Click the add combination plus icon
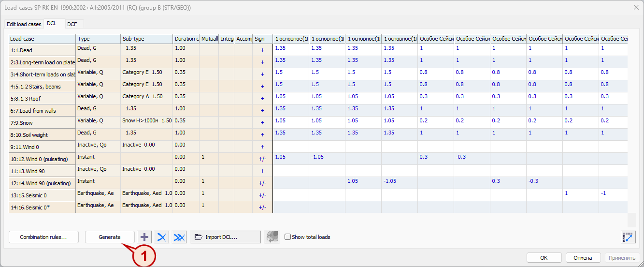 tap(144, 237)
